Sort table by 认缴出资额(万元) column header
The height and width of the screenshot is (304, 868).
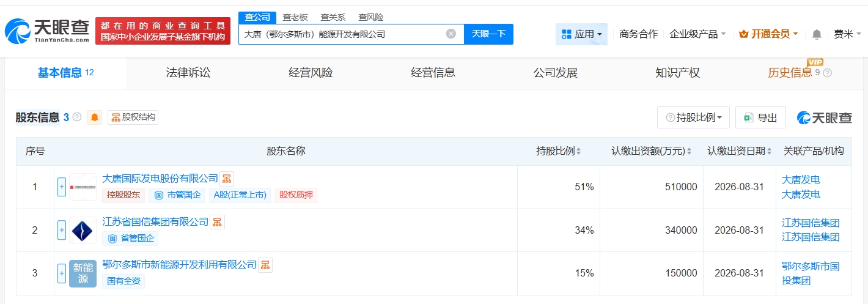(x=652, y=151)
